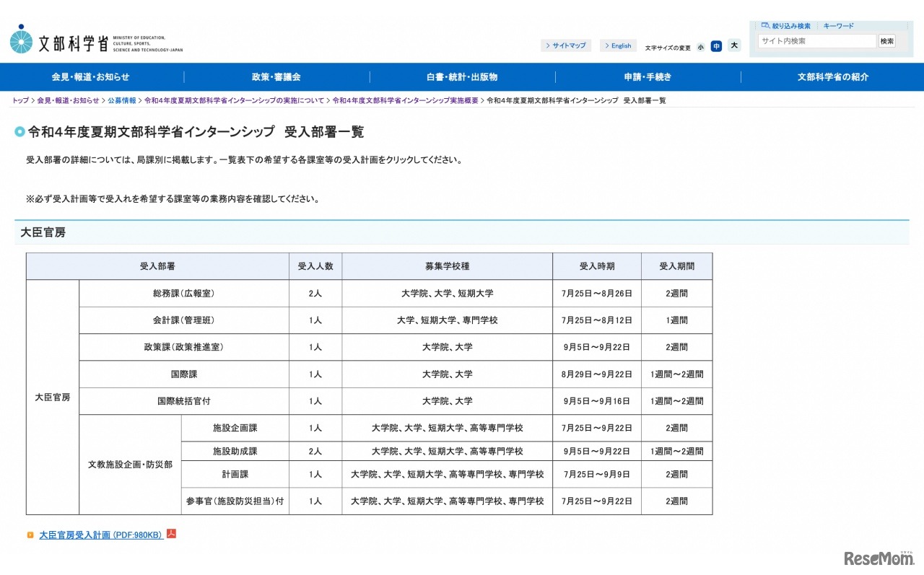Open the 申請・手続き menu
The height and width of the screenshot is (575, 924).
click(x=648, y=77)
